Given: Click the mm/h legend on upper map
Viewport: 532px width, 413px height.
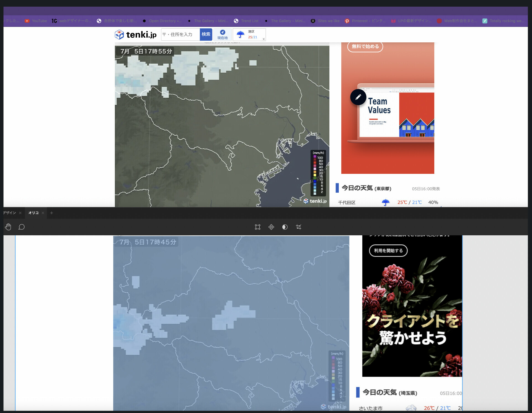Looking at the screenshot, I should point(318,173).
